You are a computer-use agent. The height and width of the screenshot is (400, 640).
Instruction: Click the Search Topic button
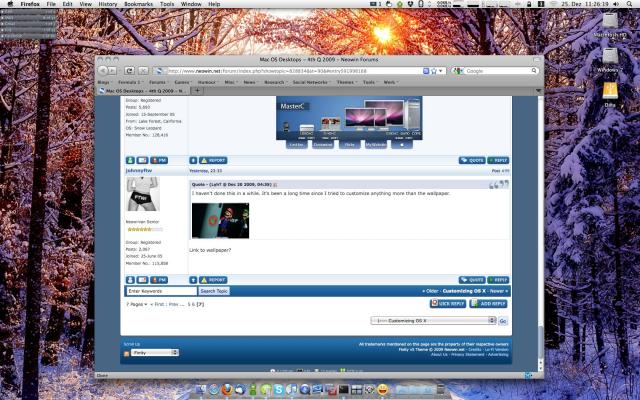pos(214,291)
